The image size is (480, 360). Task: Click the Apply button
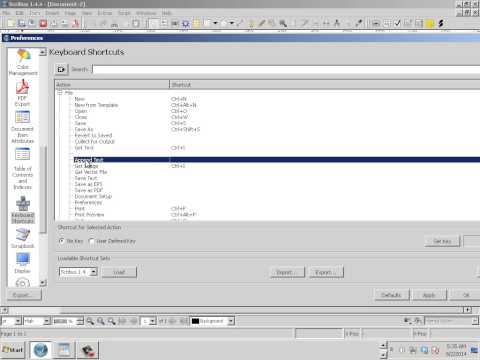point(429,295)
